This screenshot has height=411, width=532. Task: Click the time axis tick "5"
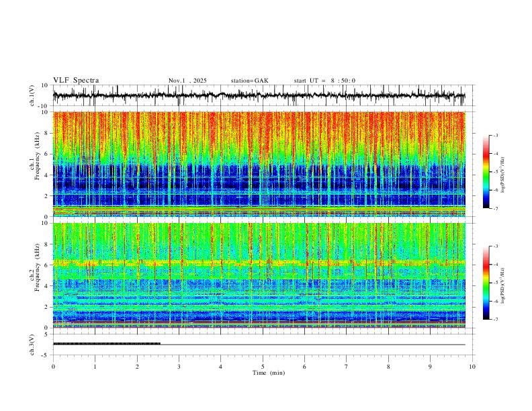263,367
